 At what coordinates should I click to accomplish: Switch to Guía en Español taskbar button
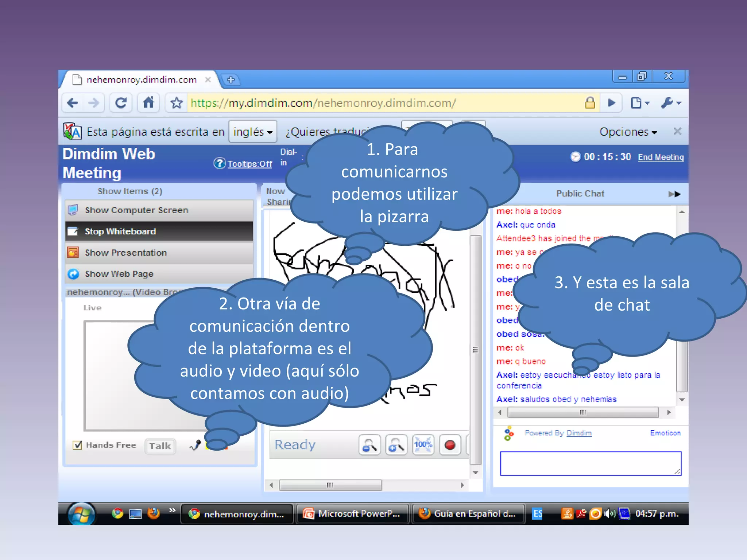[468, 514]
